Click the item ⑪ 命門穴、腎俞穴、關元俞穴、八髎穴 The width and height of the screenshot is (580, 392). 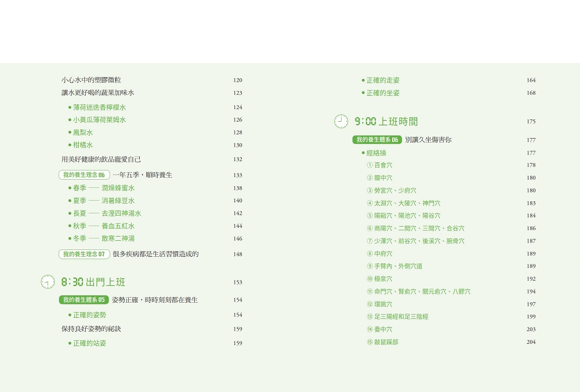pos(419,292)
